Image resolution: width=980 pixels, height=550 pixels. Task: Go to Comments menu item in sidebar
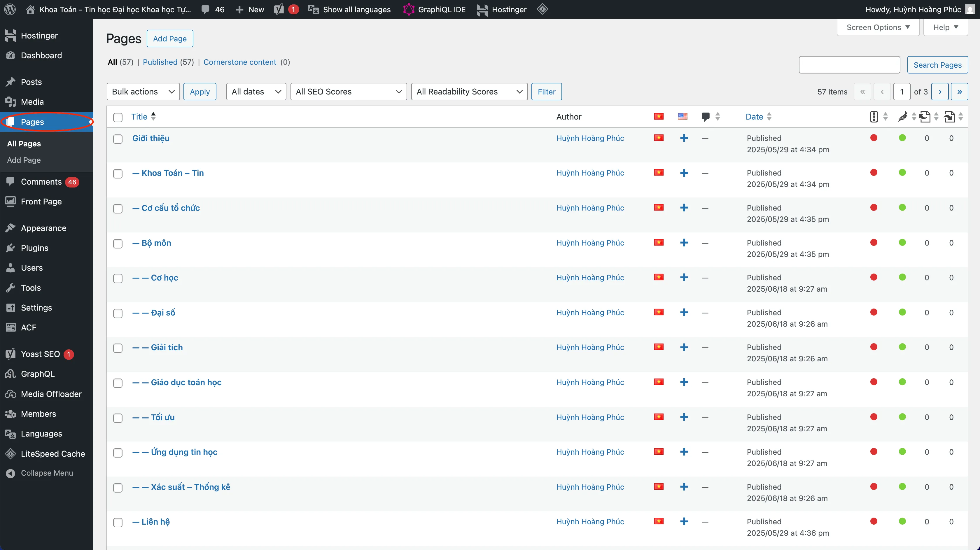tap(41, 182)
